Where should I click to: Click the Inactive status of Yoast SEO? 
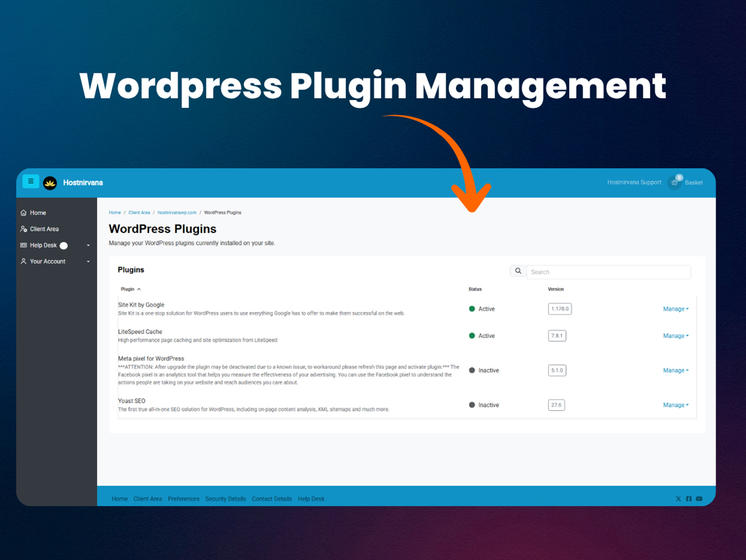[x=484, y=405]
